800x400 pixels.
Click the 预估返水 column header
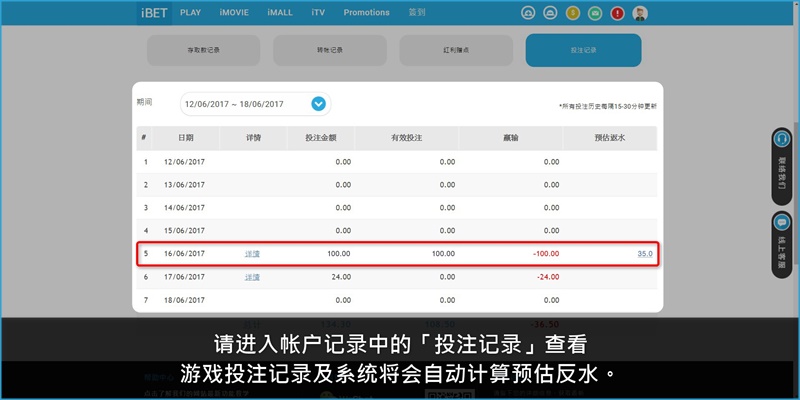tap(610, 138)
